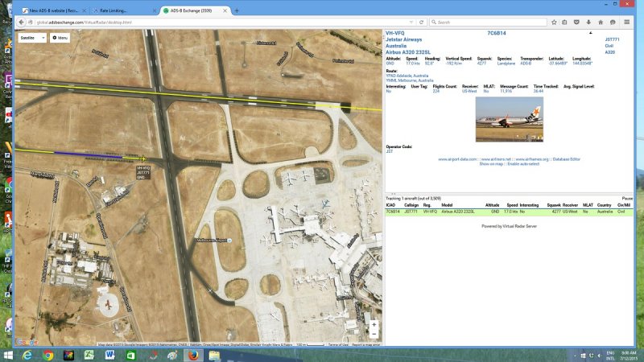Viewport: 644px width, 362px height.
Task: Open the www.airframes.org link
Action: 532,159
